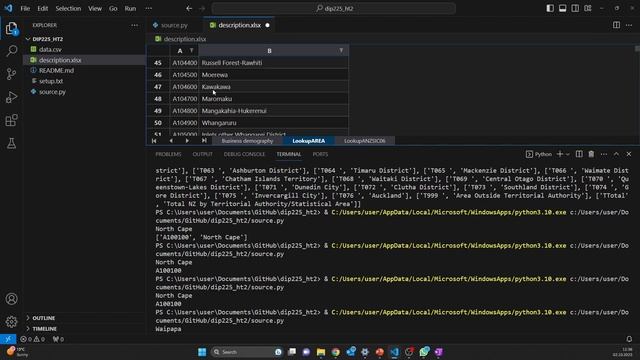Split the editor right
The width and height of the screenshot is (640, 360).
tap(616, 25)
